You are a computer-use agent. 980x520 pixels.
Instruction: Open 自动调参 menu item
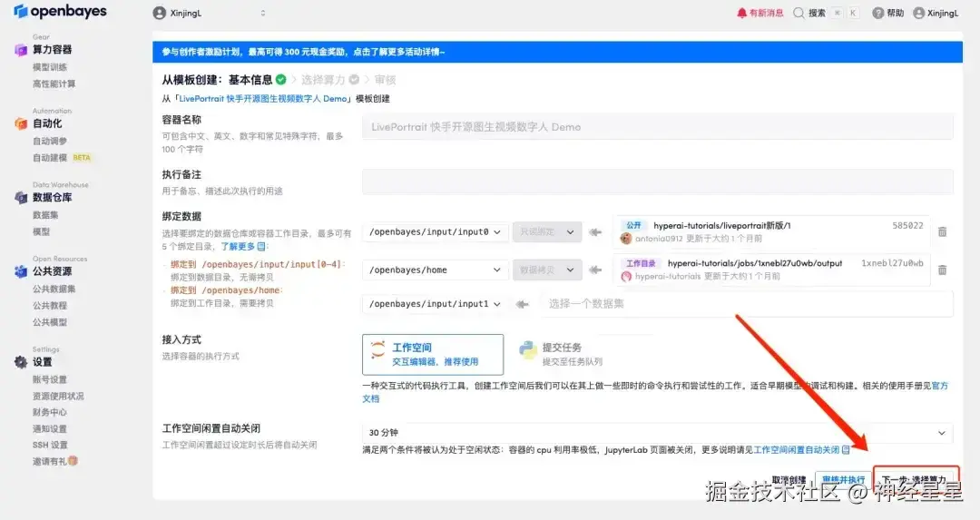point(49,142)
